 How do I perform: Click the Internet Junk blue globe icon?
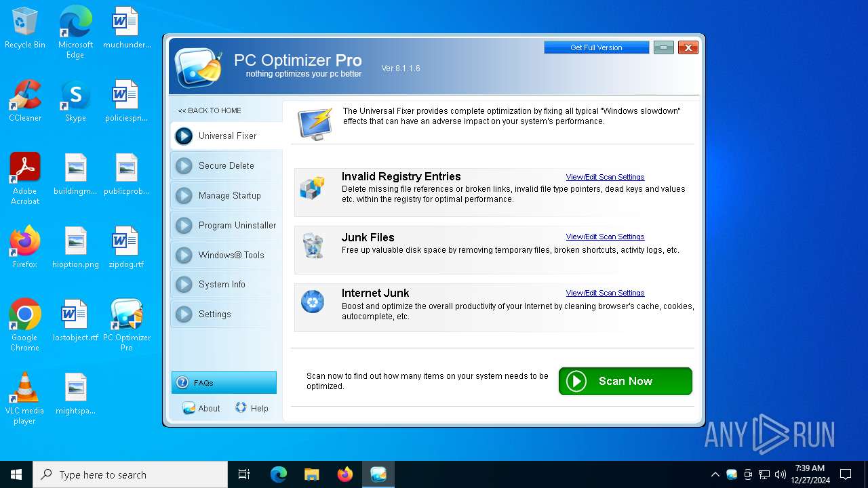pos(313,302)
